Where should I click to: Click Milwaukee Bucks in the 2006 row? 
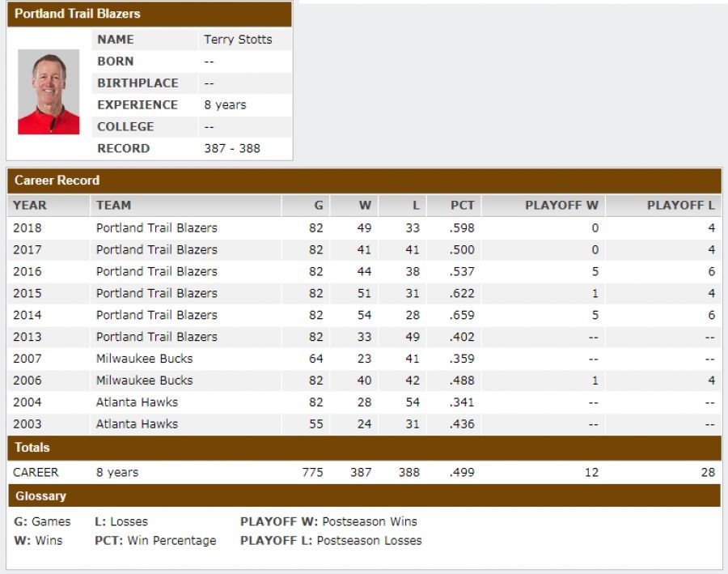click(144, 381)
